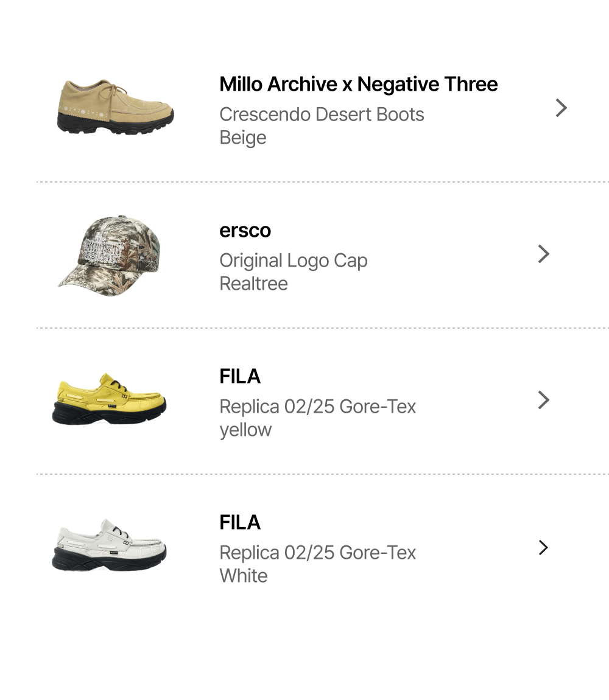Open the white FILA shoe thumbnail

point(110,546)
